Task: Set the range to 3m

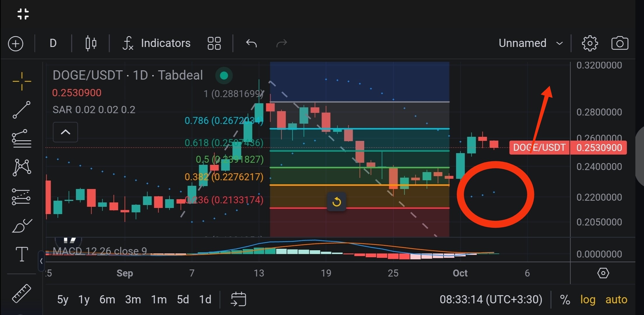Action: (133, 300)
